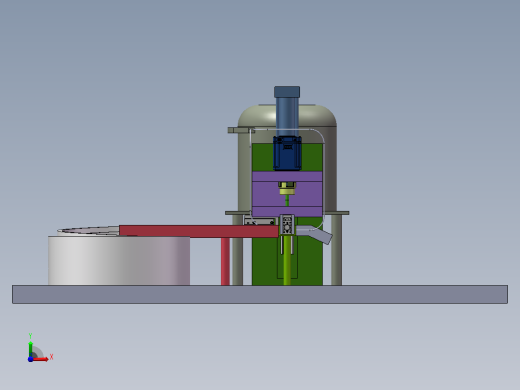
Task: Select the long red horizontal beam
Action: tap(199, 231)
